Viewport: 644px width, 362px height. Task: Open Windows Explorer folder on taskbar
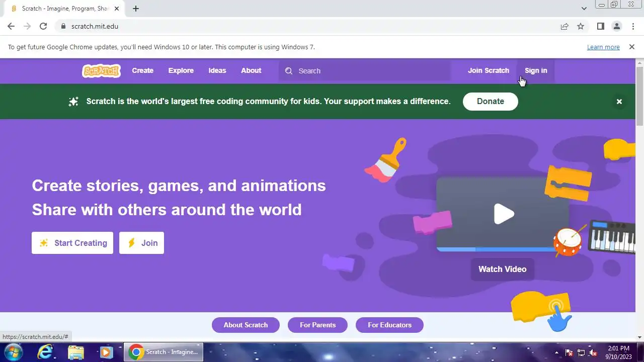tap(76, 352)
